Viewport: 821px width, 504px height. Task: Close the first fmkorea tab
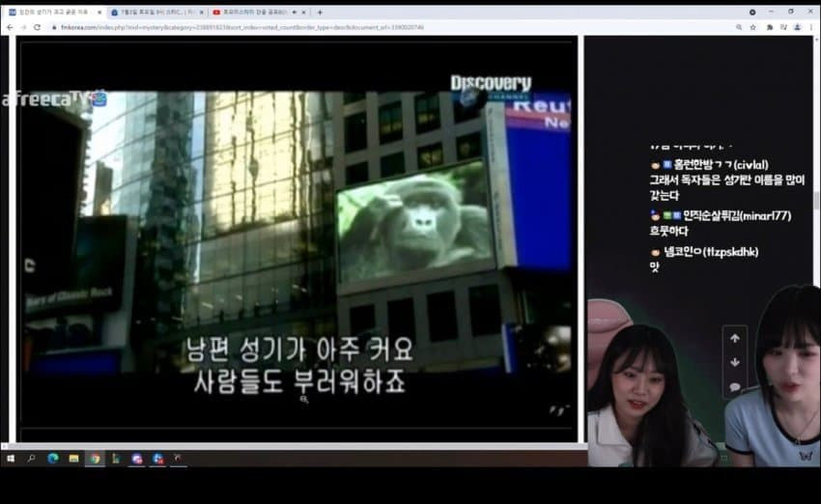click(x=99, y=12)
